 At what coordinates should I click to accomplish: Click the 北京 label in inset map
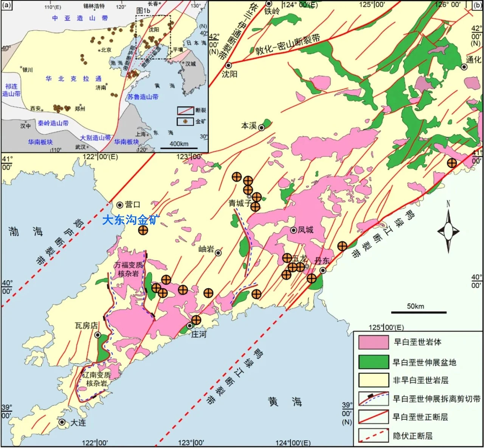[x=106, y=50]
